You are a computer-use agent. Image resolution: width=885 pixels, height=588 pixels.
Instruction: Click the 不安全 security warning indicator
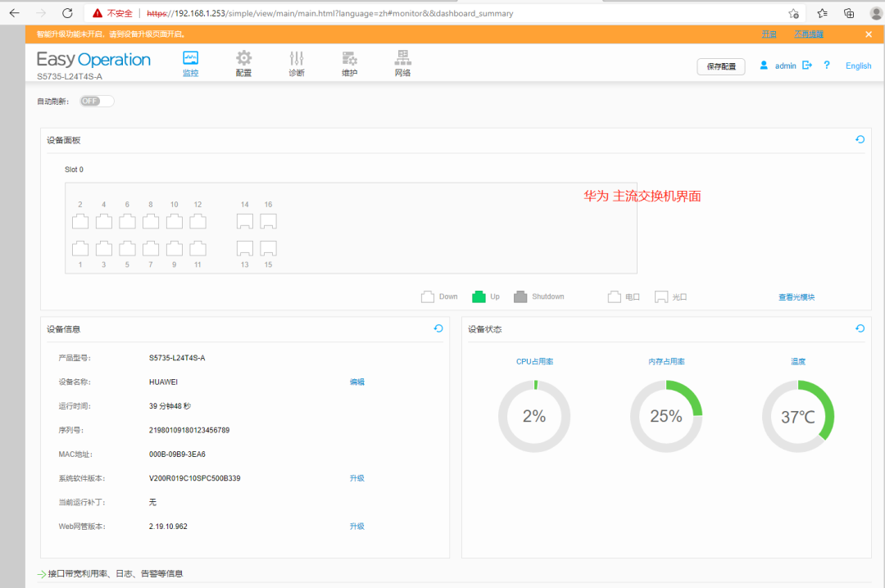coord(113,13)
